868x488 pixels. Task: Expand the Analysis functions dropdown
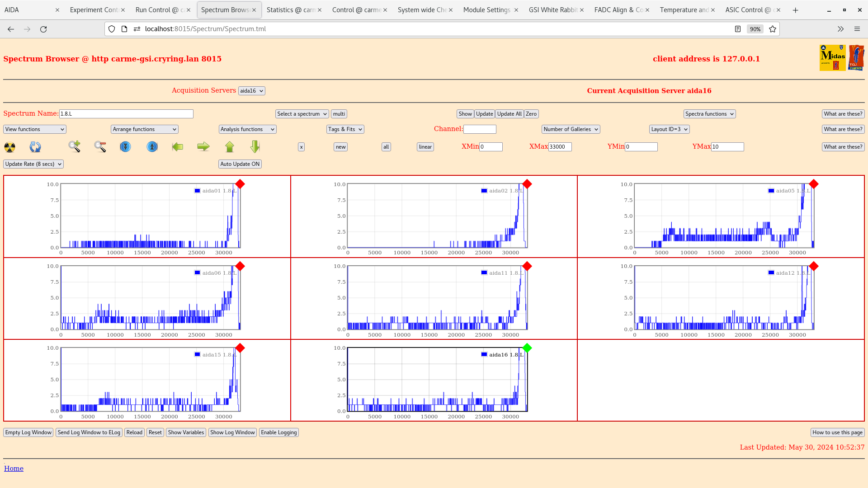pyautogui.click(x=247, y=129)
